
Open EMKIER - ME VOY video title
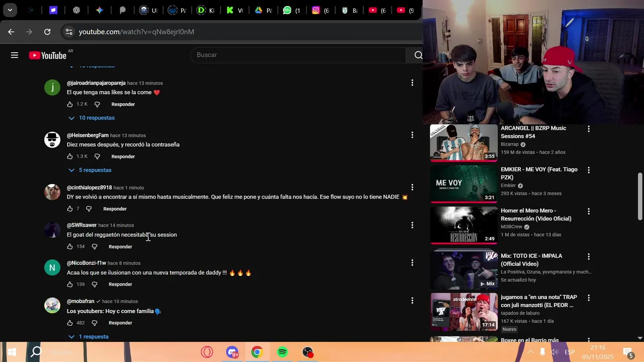[539, 173]
